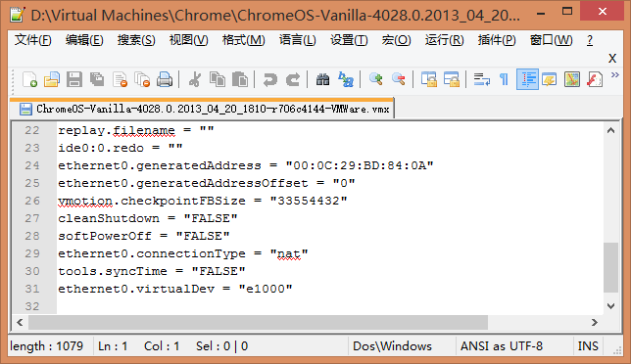
Task: Open the 宏(O) menu
Action: point(396,40)
